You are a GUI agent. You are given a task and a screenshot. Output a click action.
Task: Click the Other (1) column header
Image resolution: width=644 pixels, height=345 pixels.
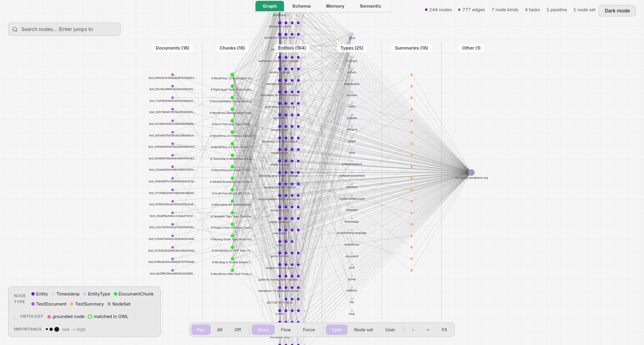[x=471, y=48]
